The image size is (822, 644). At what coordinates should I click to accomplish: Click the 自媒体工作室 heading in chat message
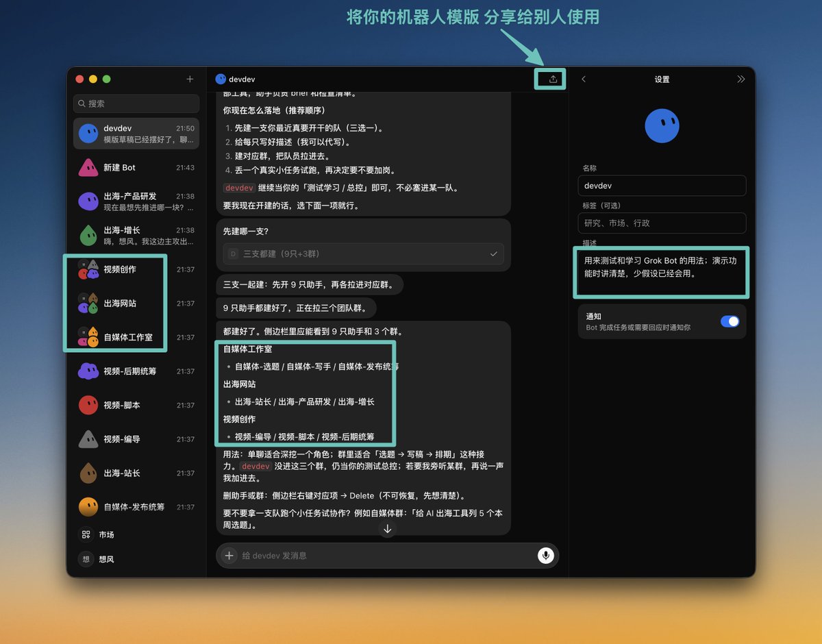pos(248,349)
